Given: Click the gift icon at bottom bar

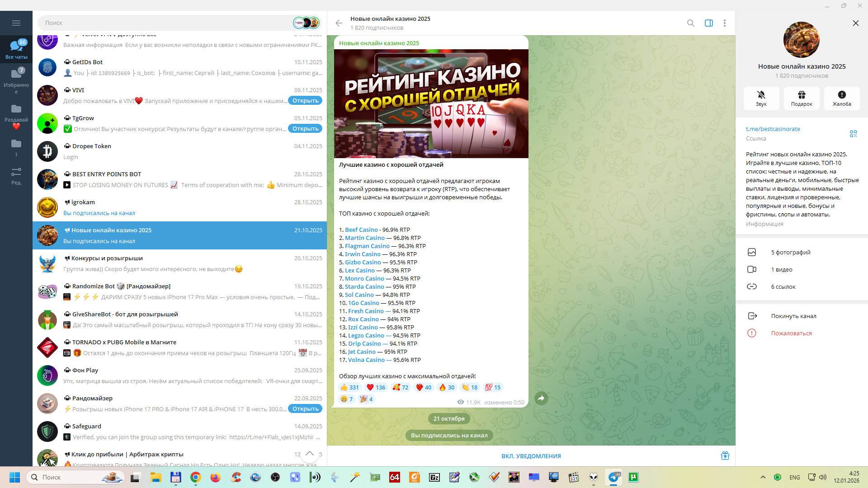Looking at the screenshot, I should click(x=725, y=456).
